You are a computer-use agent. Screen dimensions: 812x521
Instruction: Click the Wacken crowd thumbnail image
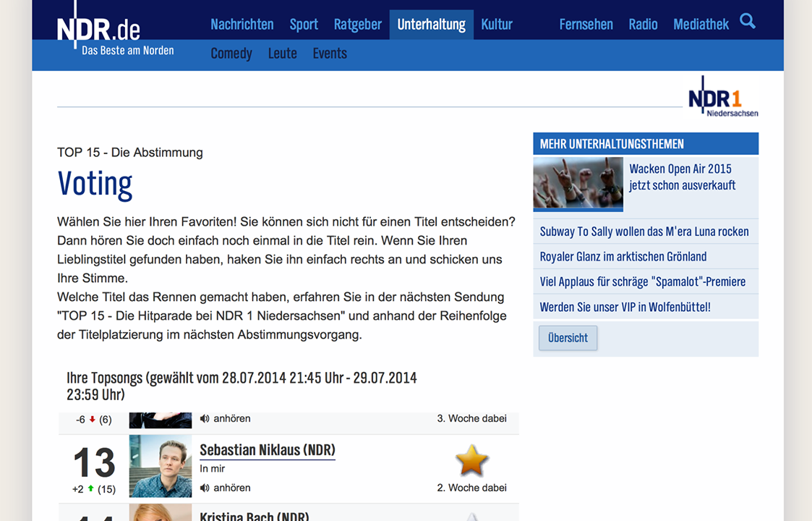(x=578, y=184)
